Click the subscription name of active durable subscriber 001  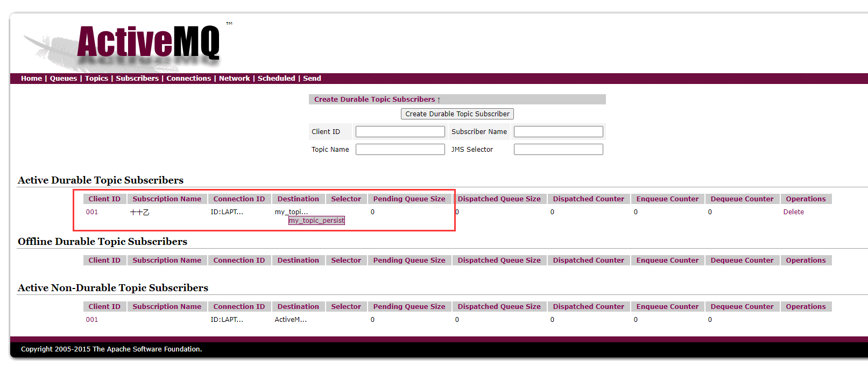coord(140,212)
